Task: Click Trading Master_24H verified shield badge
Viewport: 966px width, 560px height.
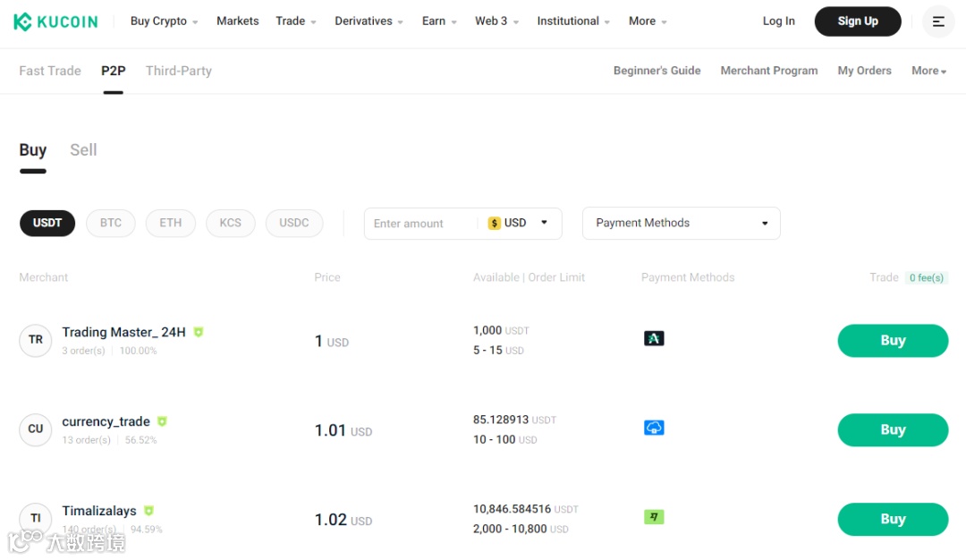Action: (199, 332)
